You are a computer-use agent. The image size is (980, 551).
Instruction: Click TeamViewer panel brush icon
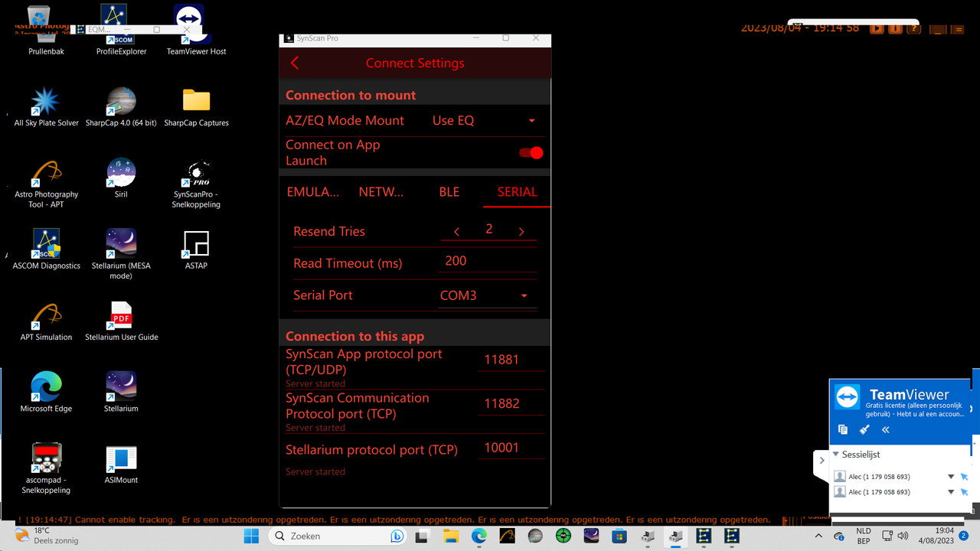pyautogui.click(x=864, y=430)
